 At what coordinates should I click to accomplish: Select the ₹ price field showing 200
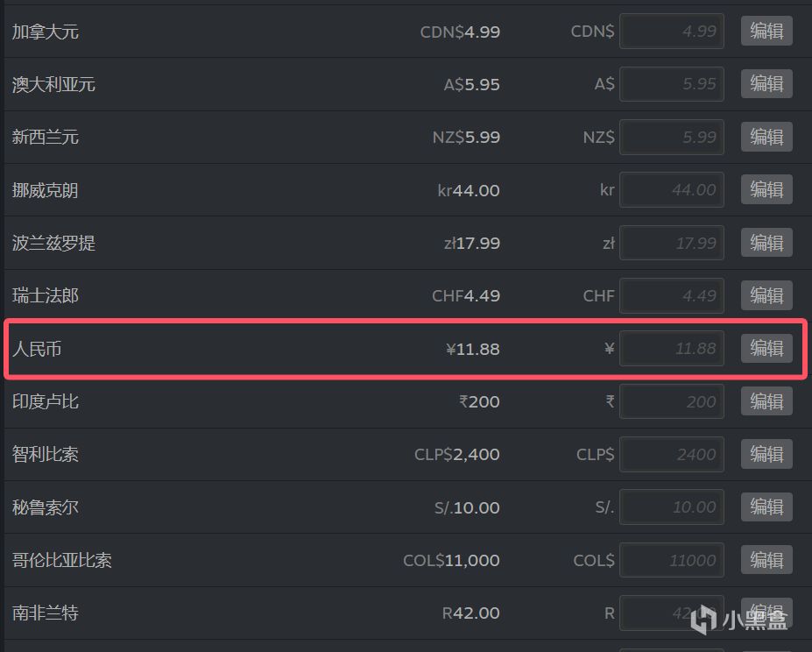point(672,401)
